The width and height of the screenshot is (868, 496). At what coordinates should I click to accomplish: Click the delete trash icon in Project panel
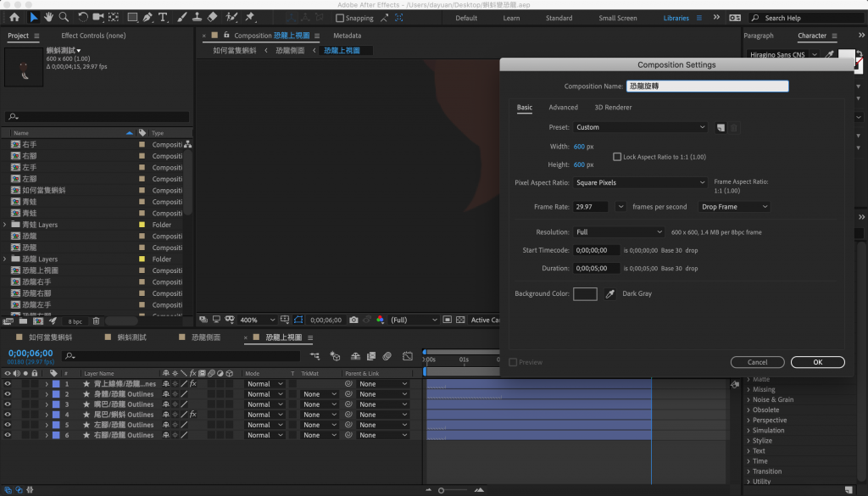(x=96, y=321)
